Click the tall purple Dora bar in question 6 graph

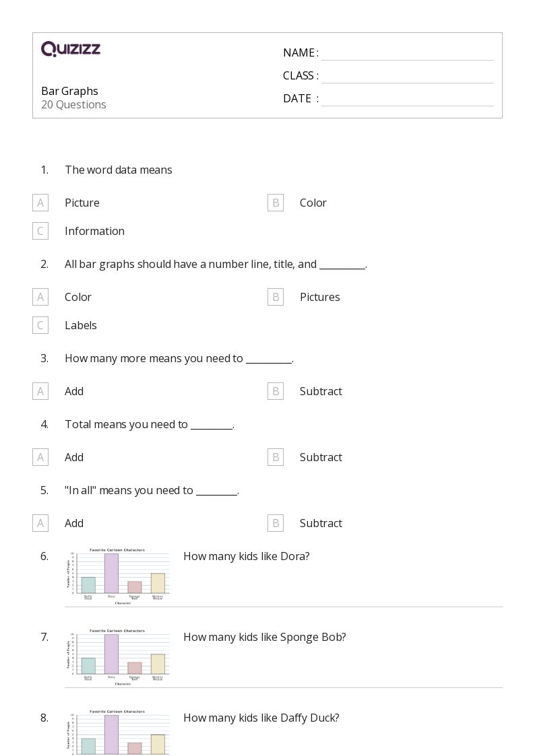tap(111, 574)
